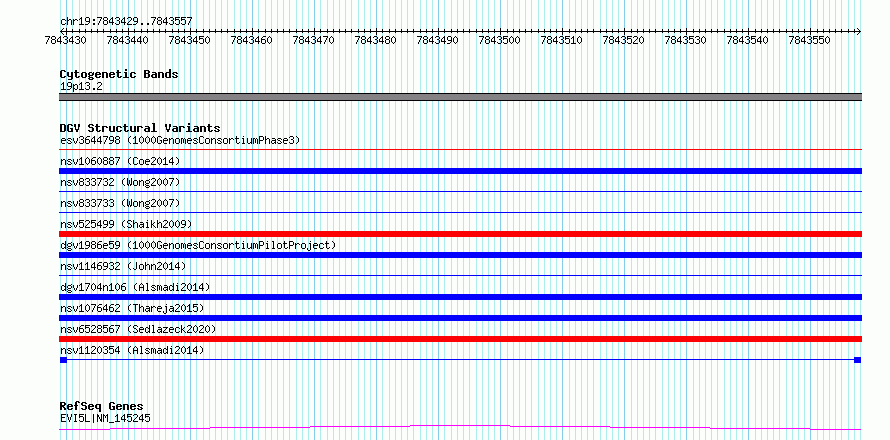Click ruler position 7843500

[499, 40]
